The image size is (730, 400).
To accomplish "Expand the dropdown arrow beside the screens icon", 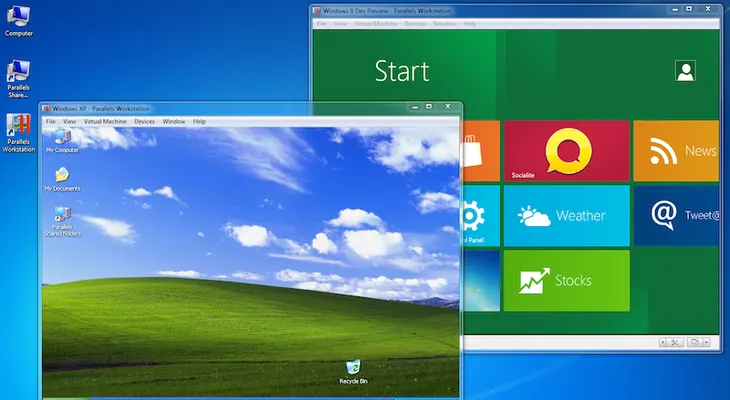I will click(x=706, y=342).
